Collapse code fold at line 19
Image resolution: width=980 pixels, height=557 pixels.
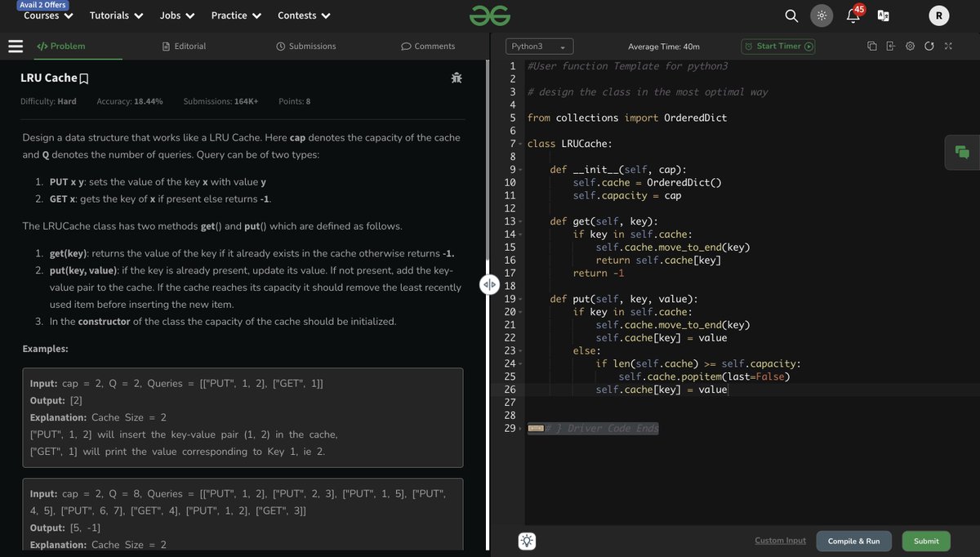[520, 300]
